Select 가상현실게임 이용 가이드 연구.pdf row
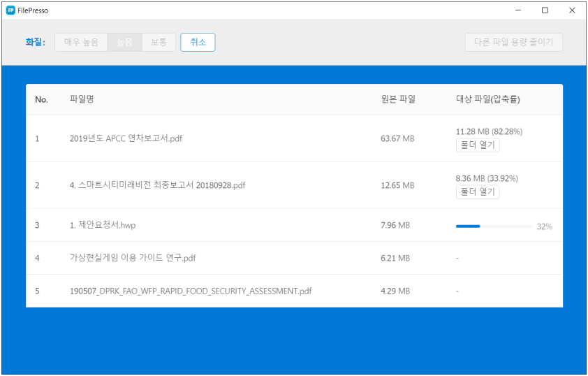The image size is (588, 376). click(133, 258)
